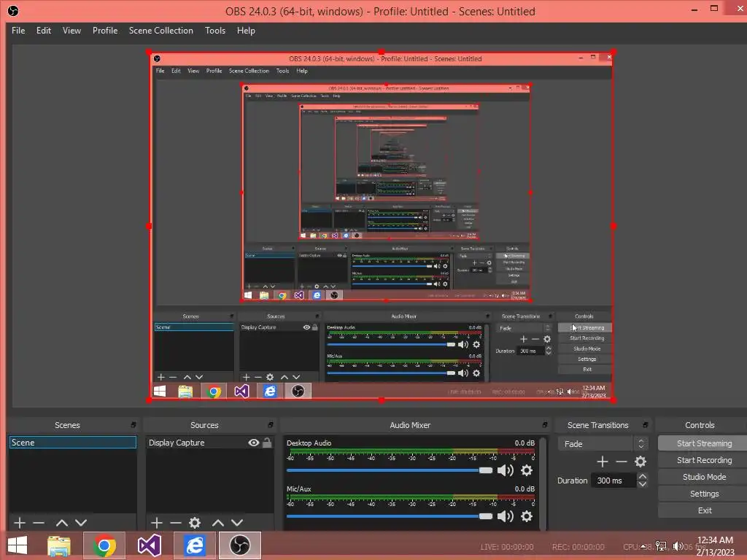
Task: Open transition properties gear icon
Action: click(640, 462)
